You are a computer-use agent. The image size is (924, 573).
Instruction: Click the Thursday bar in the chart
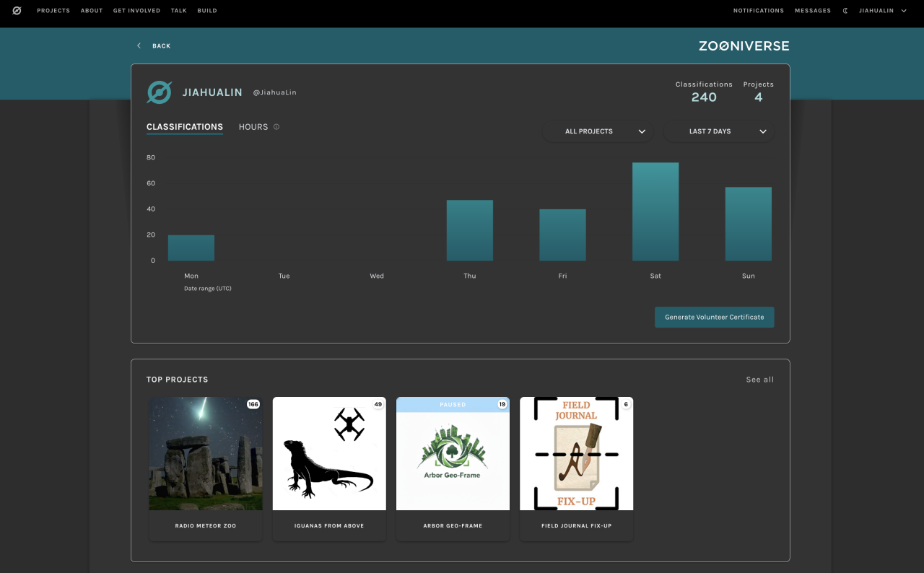click(x=470, y=231)
